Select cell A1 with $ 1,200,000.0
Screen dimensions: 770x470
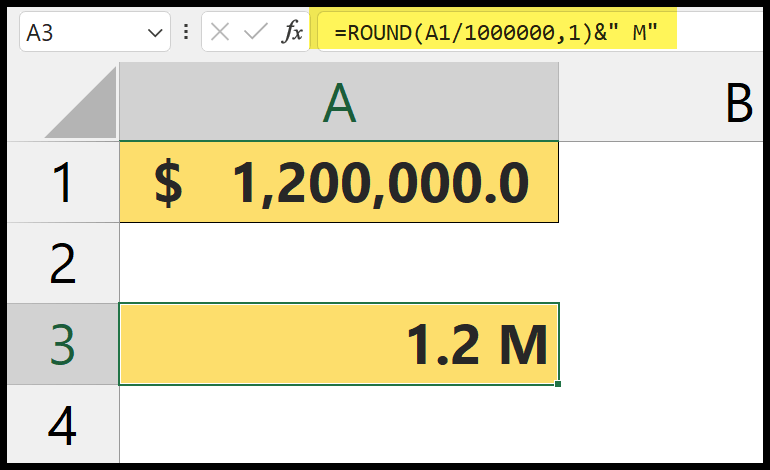[x=338, y=182]
